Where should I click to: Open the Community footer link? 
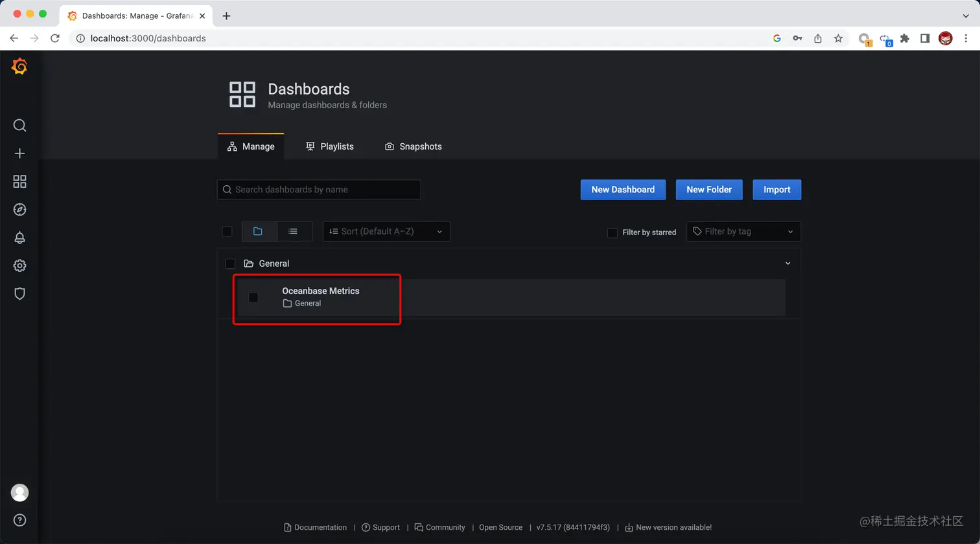440,527
